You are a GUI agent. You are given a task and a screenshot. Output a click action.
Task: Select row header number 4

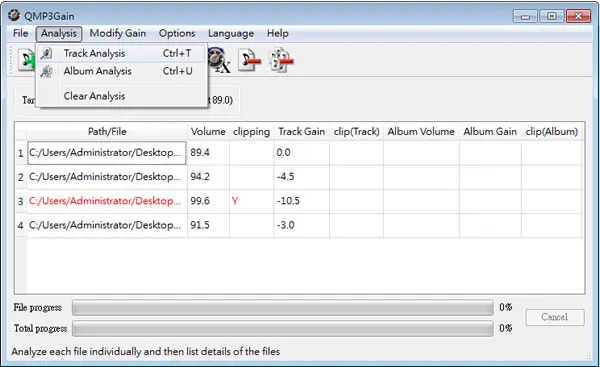click(20, 225)
